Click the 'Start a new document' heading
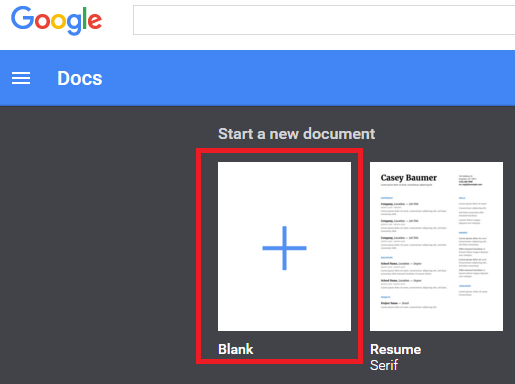Image resolution: width=515 pixels, height=384 pixels. (x=296, y=134)
